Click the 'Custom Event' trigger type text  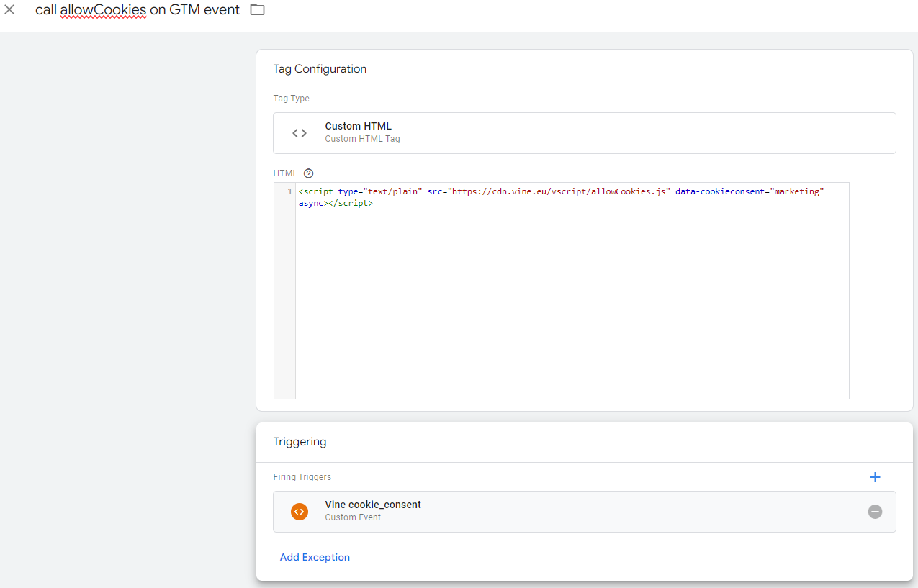[x=353, y=517]
